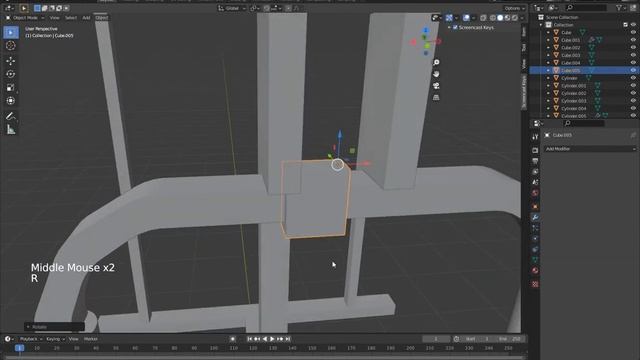The image size is (640, 360).
Task: Click the tweak select mode icon
Action: [24, 8]
